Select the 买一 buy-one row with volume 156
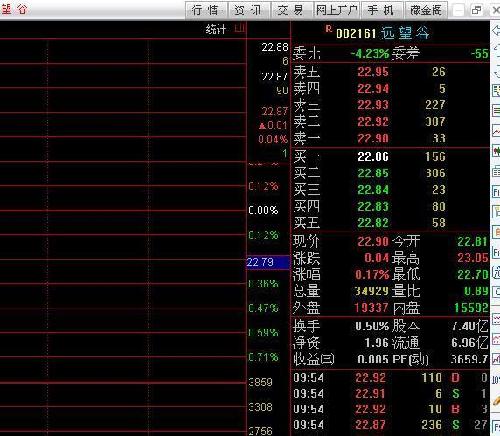Screen dimensions: 500x436 [390, 156]
